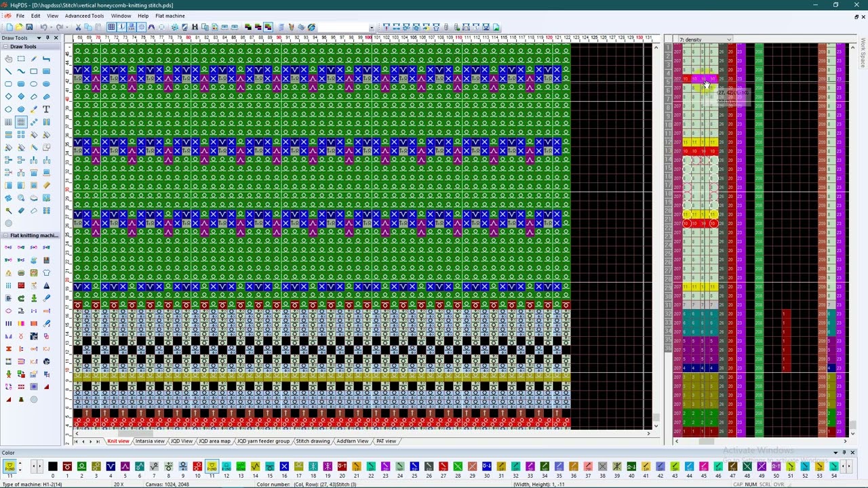Viewport: 868px width, 488px height.
Task: Switch to the Intarsia view tab
Action: click(150, 441)
